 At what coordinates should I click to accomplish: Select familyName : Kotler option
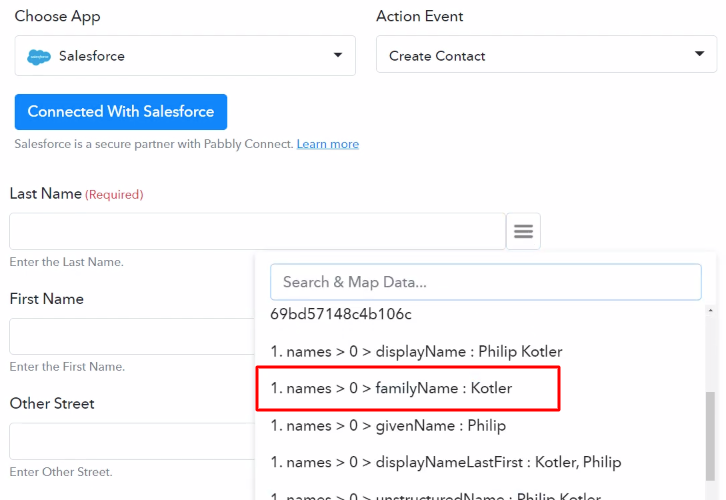tap(391, 388)
